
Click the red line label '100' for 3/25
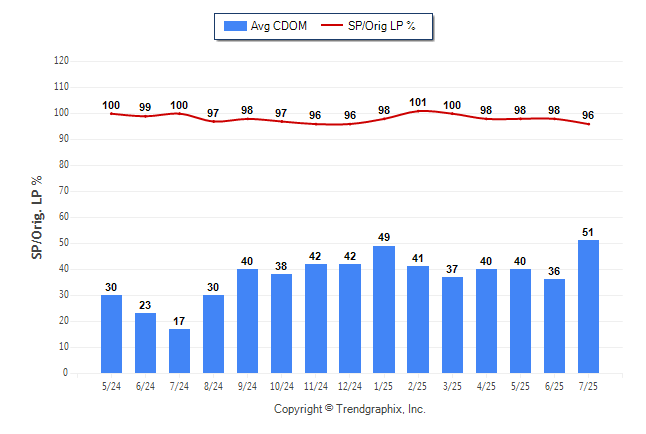click(452, 106)
